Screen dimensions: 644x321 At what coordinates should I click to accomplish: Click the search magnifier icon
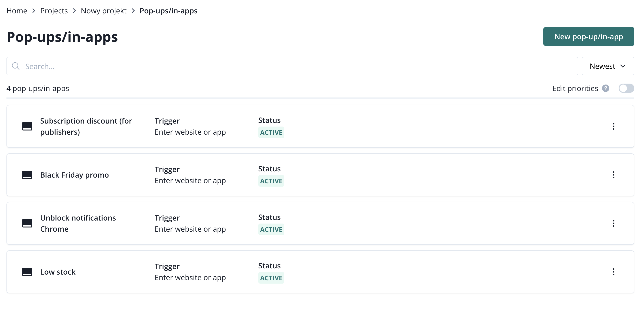pos(16,66)
